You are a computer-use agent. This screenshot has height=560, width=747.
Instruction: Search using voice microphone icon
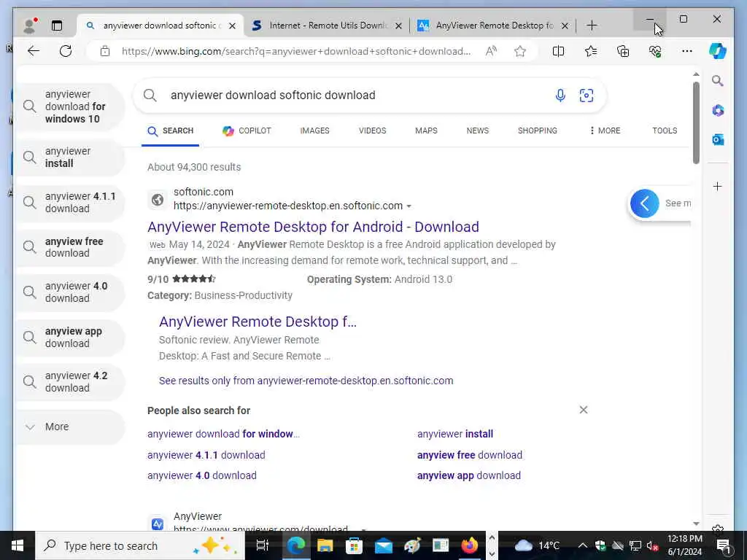(x=560, y=96)
